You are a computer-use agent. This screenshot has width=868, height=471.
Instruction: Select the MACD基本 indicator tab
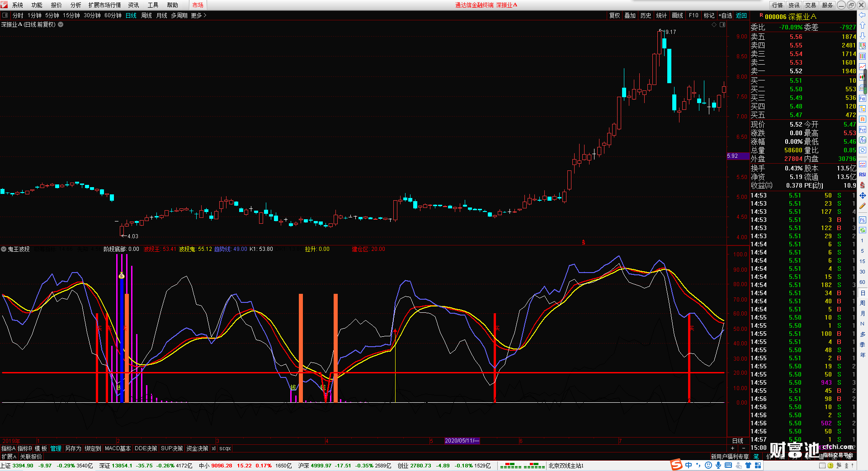(x=118, y=448)
